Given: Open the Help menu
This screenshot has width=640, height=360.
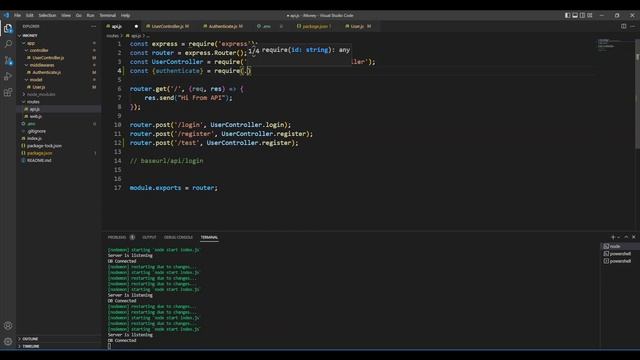Looking at the screenshot, I should coord(125,15).
